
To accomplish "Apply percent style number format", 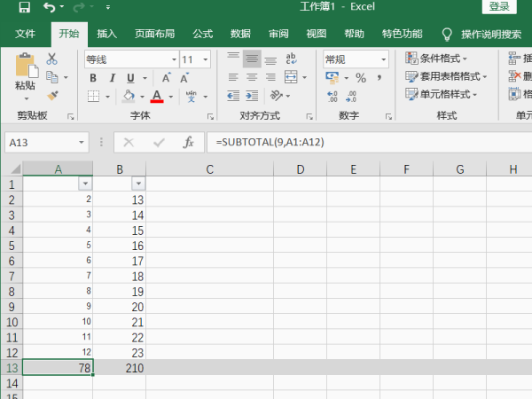I will [x=361, y=78].
